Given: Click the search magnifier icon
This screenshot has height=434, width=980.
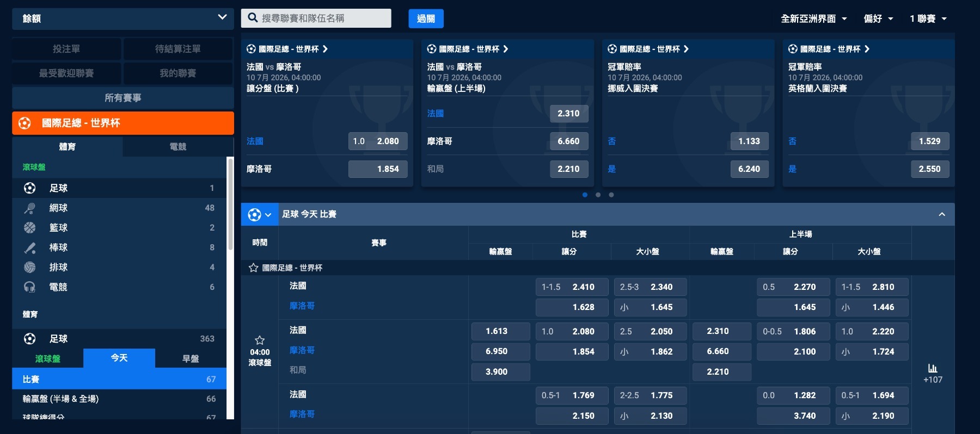Looking at the screenshot, I should coord(253,18).
